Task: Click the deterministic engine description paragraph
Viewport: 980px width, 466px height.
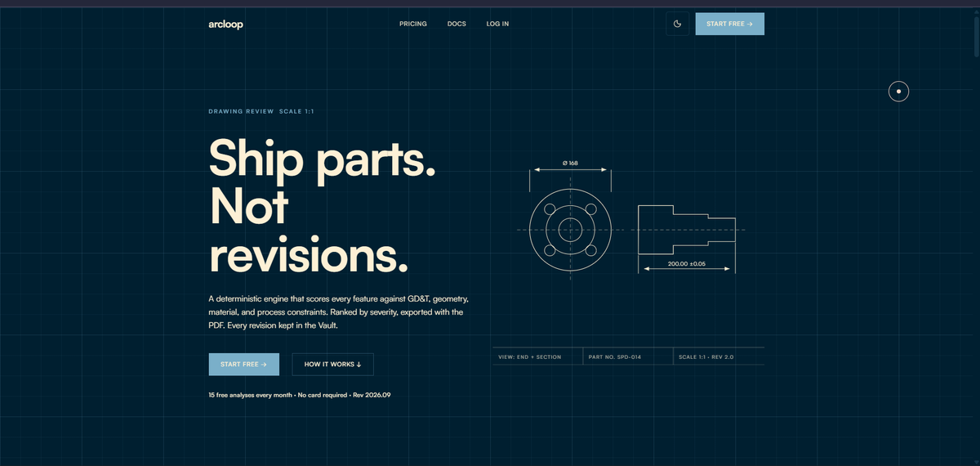Action: (338, 312)
